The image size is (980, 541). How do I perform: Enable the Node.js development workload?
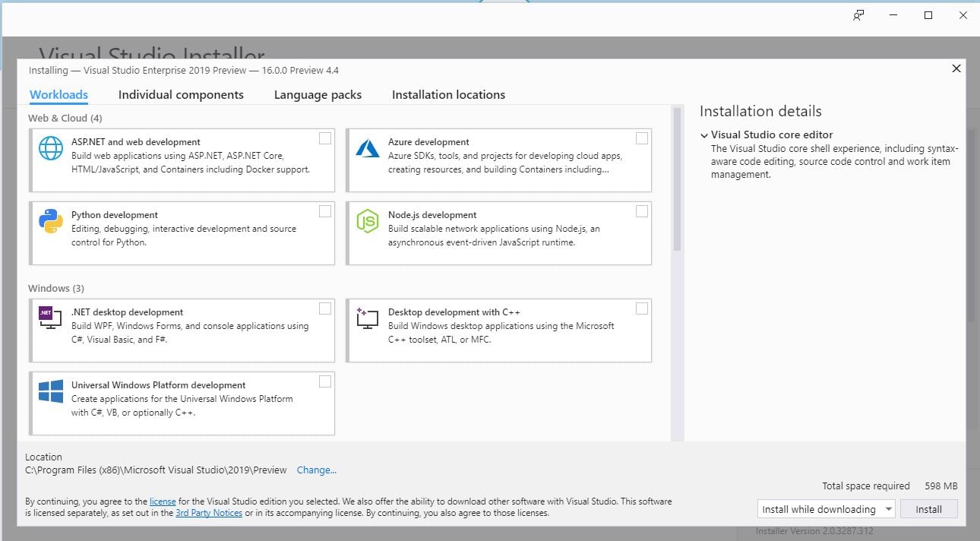[642, 211]
